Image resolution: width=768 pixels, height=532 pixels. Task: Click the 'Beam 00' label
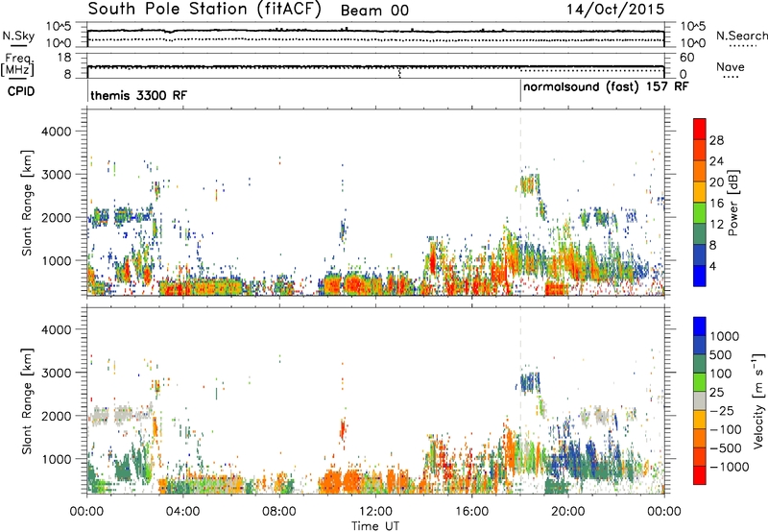point(374,11)
